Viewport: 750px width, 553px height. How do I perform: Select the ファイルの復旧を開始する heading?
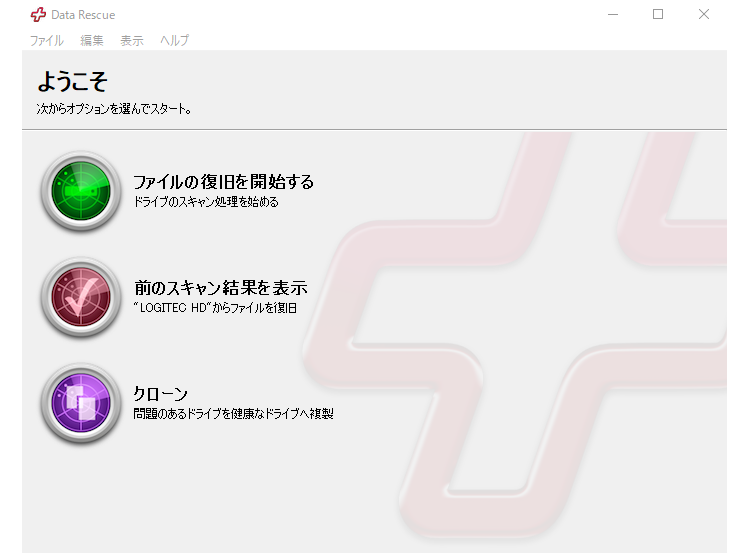223,181
